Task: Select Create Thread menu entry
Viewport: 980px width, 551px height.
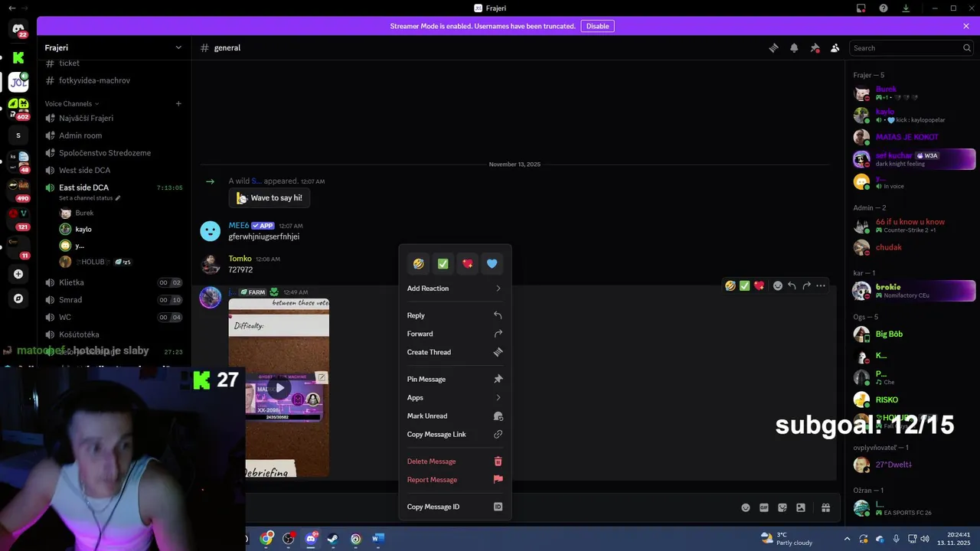Action: [x=455, y=352]
